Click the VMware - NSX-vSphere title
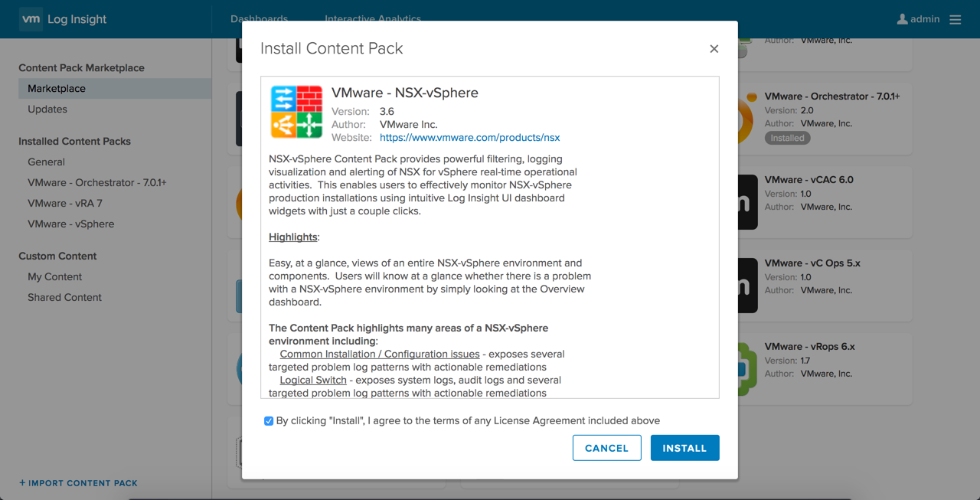Image resolution: width=980 pixels, height=500 pixels. coord(405,93)
